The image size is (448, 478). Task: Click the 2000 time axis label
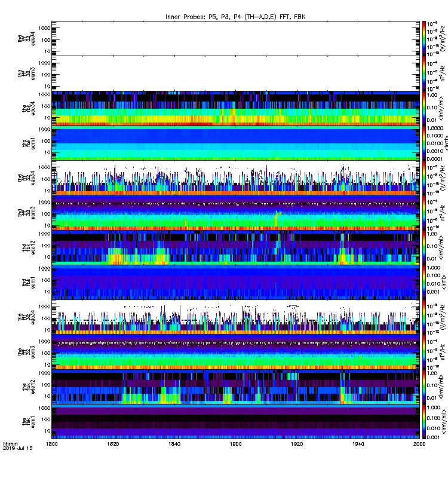point(419,444)
